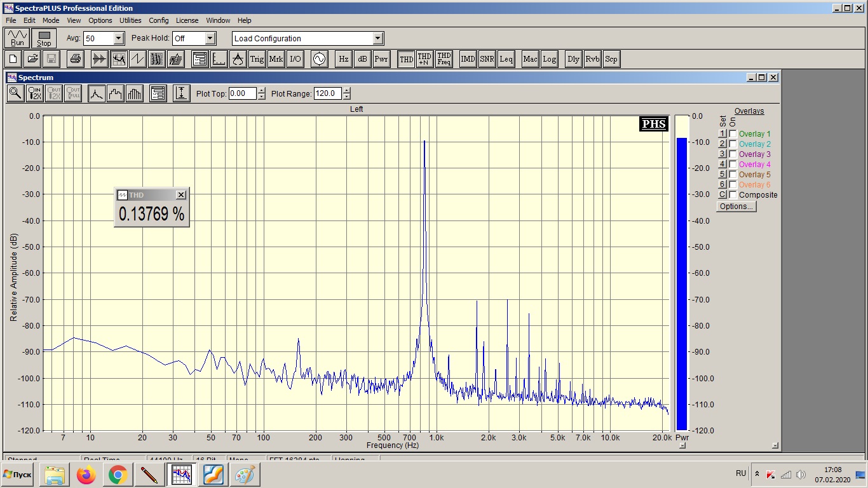Halt acquisition using the Stop button
This screenshot has width=868, height=488.
coord(44,38)
